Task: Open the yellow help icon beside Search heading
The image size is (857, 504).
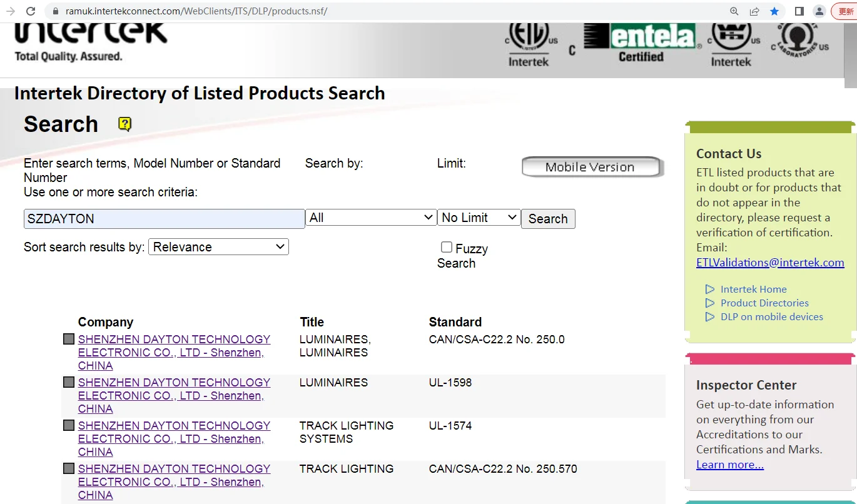Action: [x=125, y=124]
